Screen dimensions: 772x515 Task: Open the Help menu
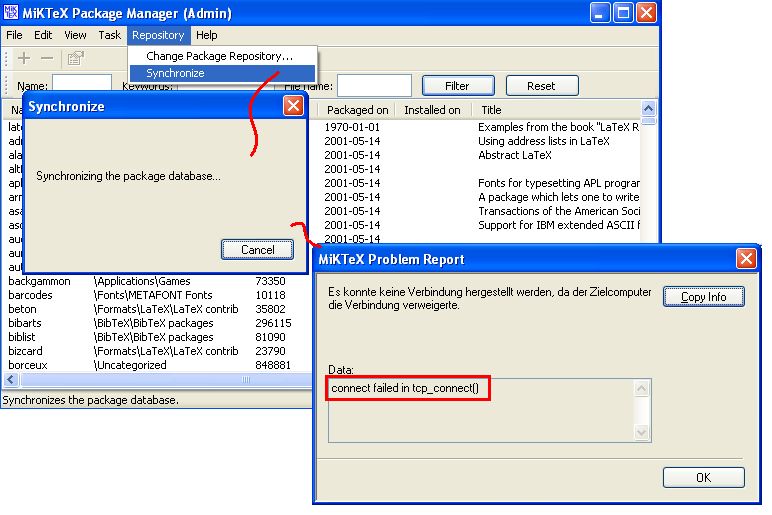pos(206,35)
